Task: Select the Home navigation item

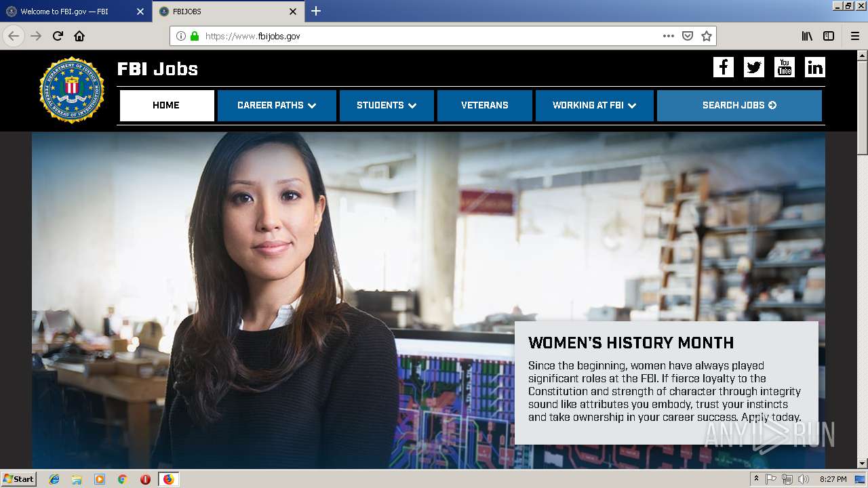Action: point(167,106)
